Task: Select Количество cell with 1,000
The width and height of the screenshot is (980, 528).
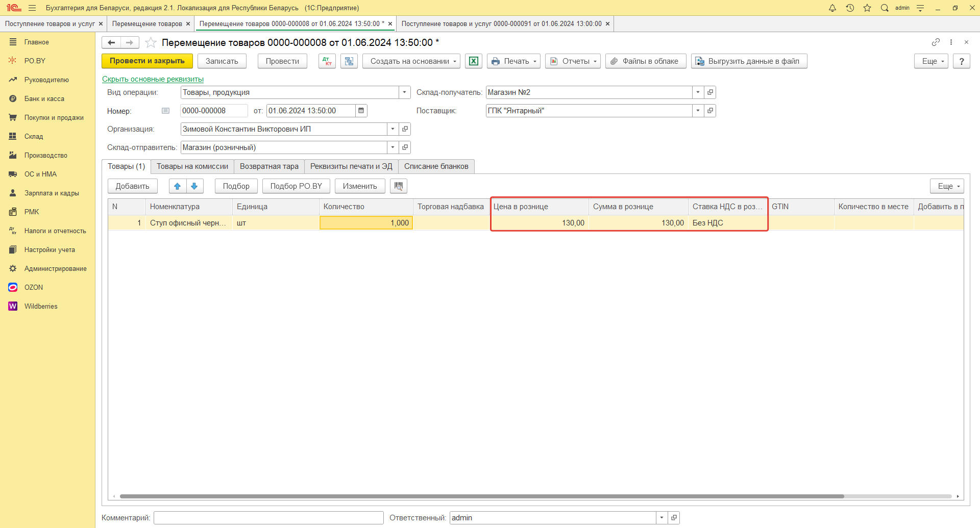Action: 366,223
